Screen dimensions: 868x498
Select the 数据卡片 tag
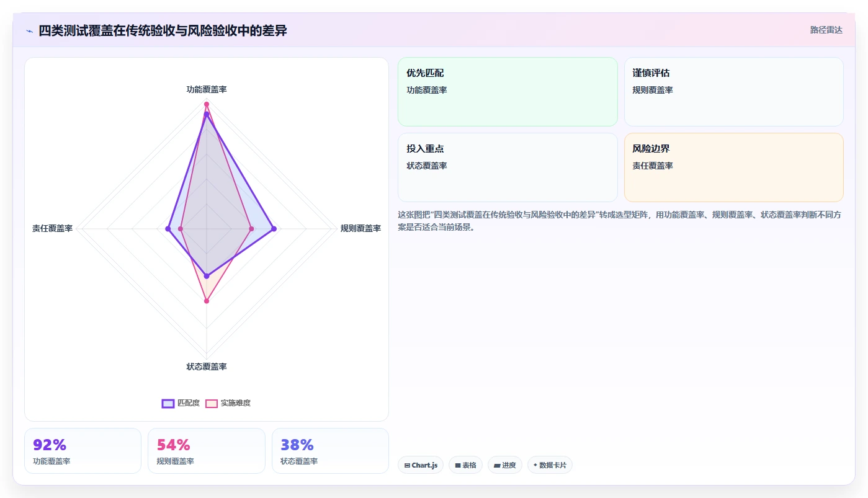click(550, 465)
